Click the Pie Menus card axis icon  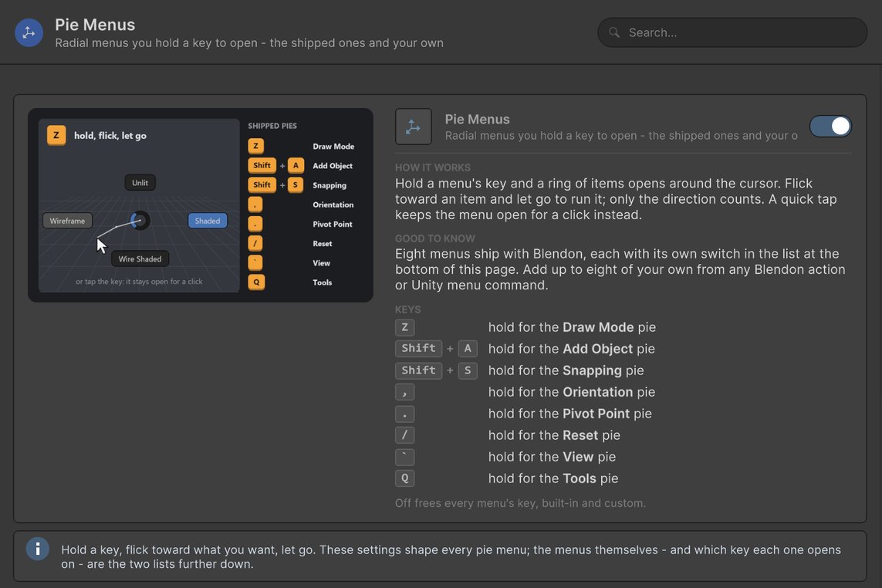coord(414,127)
